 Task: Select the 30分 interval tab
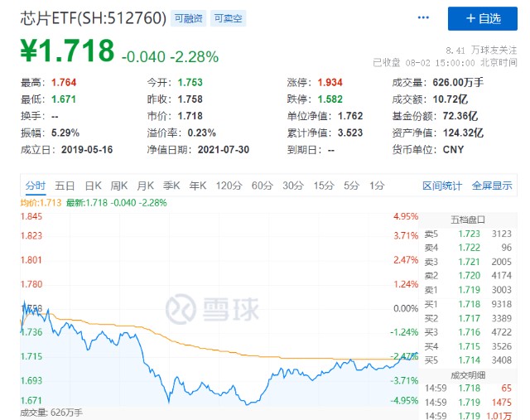[293, 186]
